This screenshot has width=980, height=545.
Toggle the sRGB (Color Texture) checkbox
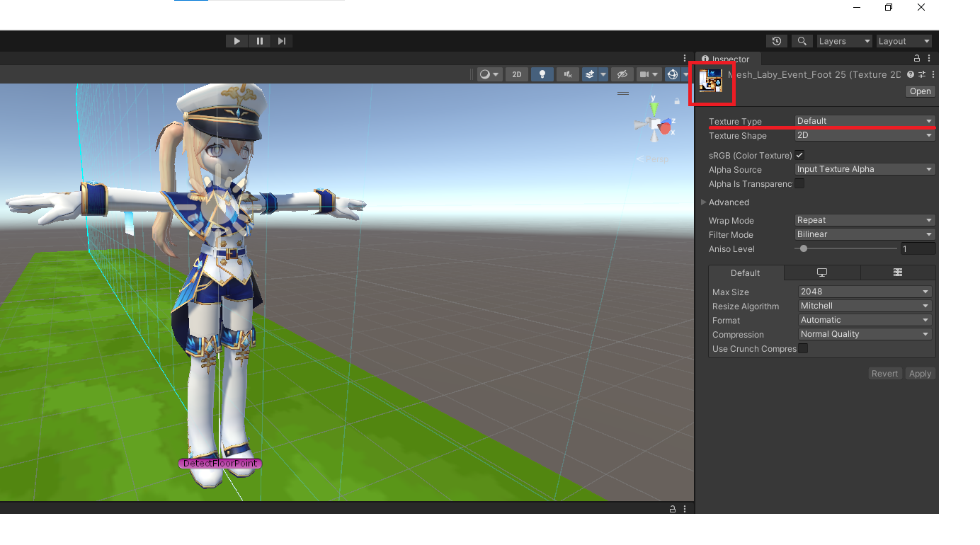[799, 155]
